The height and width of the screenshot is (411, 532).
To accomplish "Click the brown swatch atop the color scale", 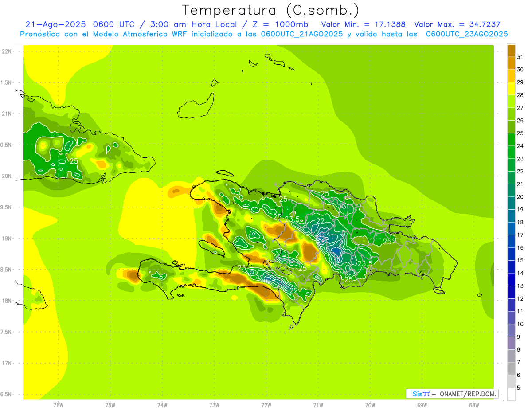I will pyautogui.click(x=511, y=51).
